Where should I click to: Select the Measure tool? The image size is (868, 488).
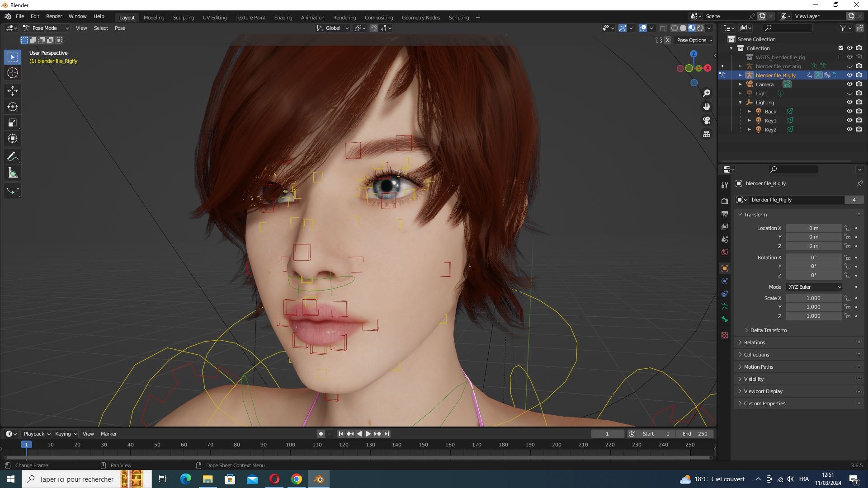click(12, 173)
